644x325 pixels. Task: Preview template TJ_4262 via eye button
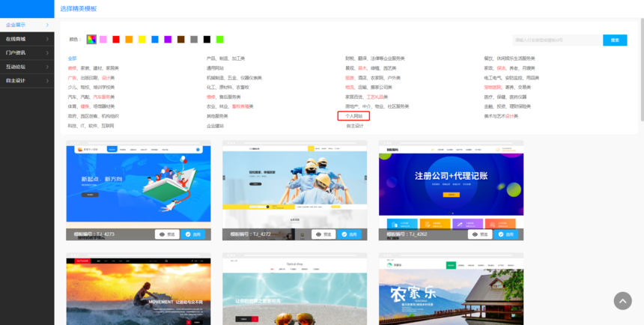[480, 234]
